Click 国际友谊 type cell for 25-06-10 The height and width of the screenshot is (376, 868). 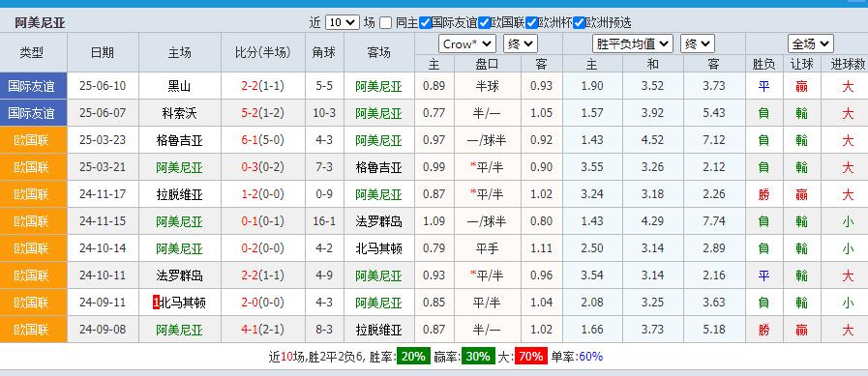(33, 86)
